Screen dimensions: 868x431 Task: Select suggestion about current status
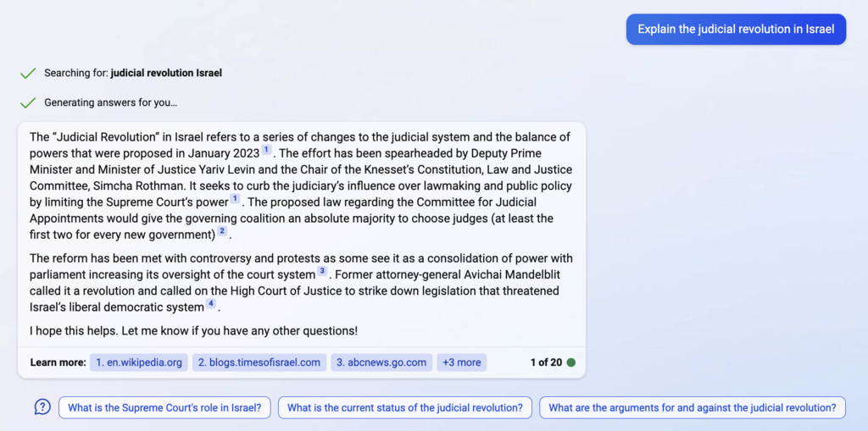tap(404, 408)
